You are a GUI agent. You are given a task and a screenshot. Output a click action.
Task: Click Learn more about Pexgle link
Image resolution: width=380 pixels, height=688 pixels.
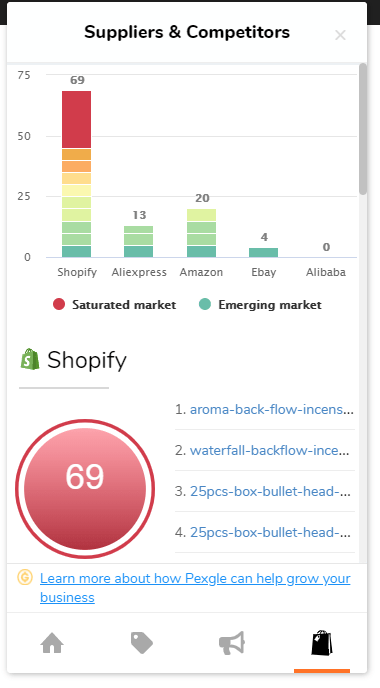pyautogui.click(x=195, y=588)
